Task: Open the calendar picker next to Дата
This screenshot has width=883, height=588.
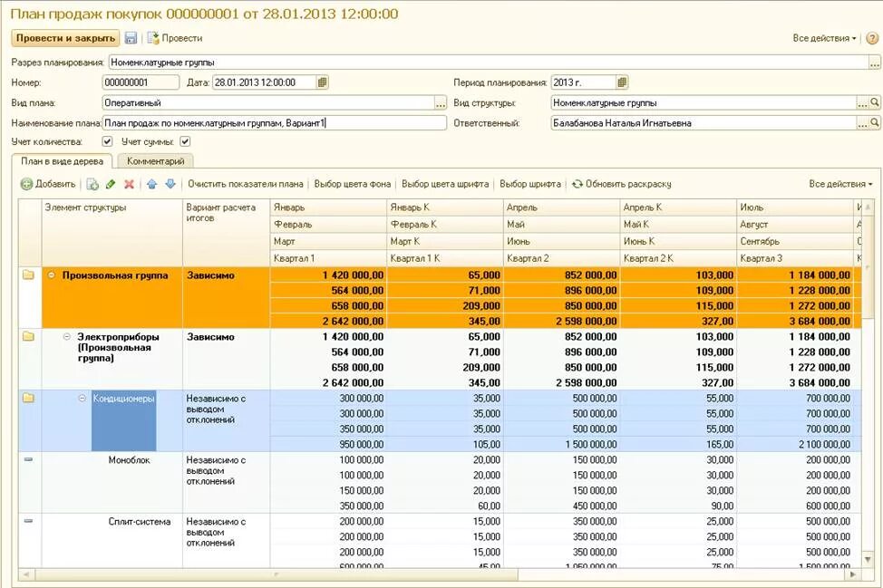Action: tap(322, 82)
